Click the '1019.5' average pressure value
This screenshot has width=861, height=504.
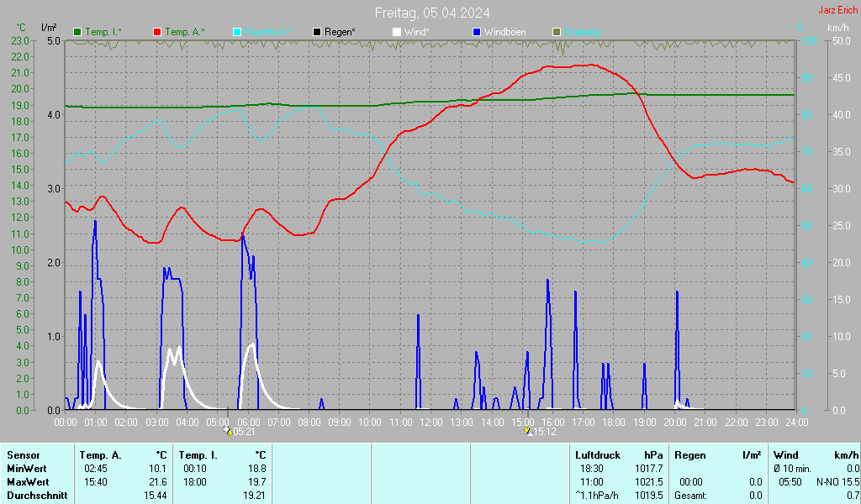coord(649,496)
